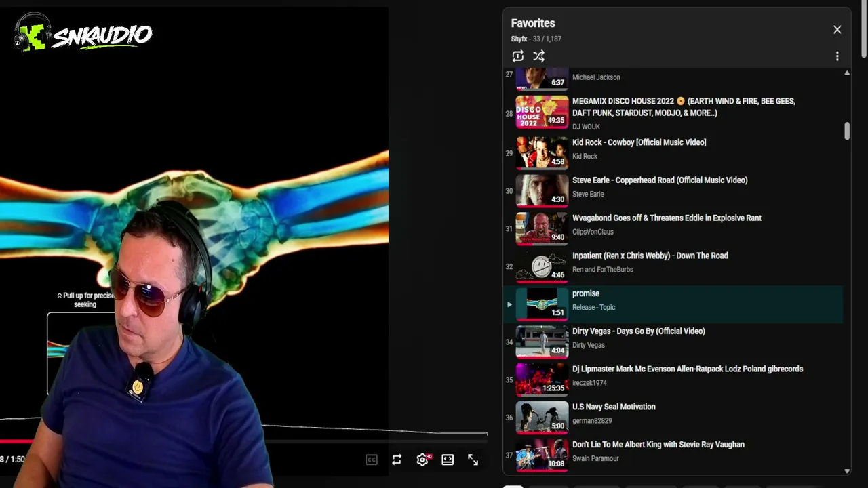868x488 pixels.
Task: Play 'Kid Rock - Cowboy [Official Music Video]' title
Action: [639, 142]
